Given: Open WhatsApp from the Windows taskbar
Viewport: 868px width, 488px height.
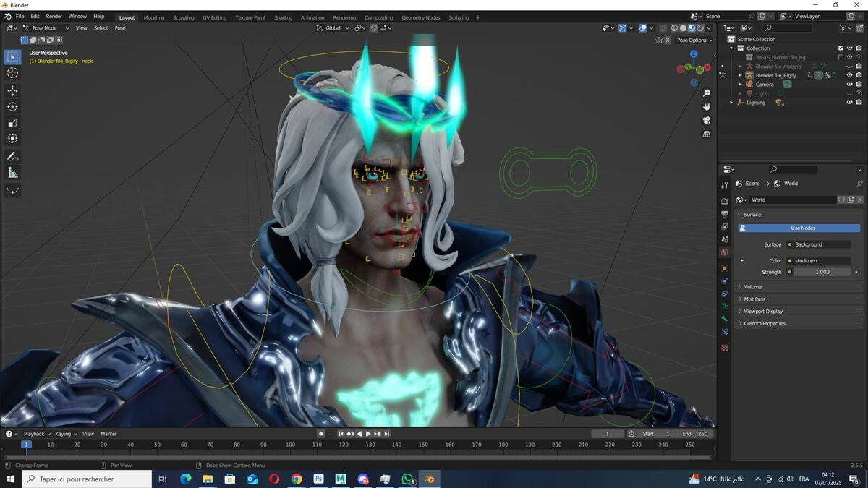Looking at the screenshot, I should click(408, 479).
